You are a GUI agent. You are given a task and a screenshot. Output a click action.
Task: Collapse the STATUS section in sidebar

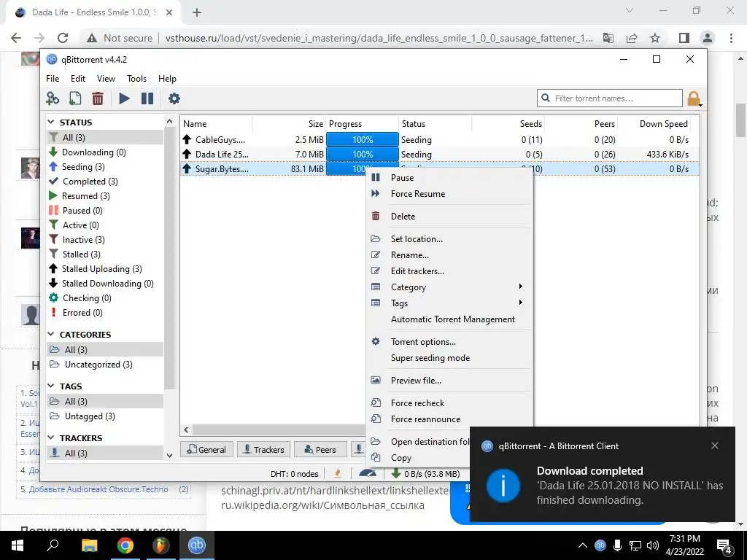tap(52, 122)
